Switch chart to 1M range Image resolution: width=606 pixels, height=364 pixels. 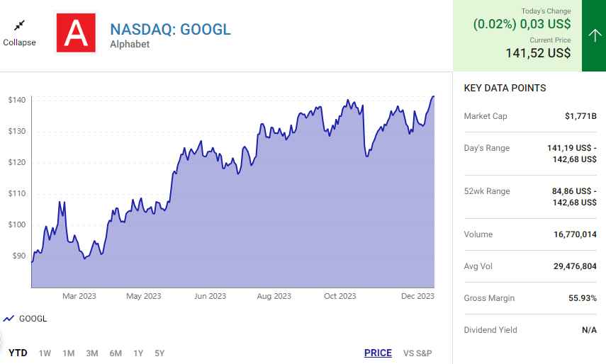pyautogui.click(x=68, y=353)
